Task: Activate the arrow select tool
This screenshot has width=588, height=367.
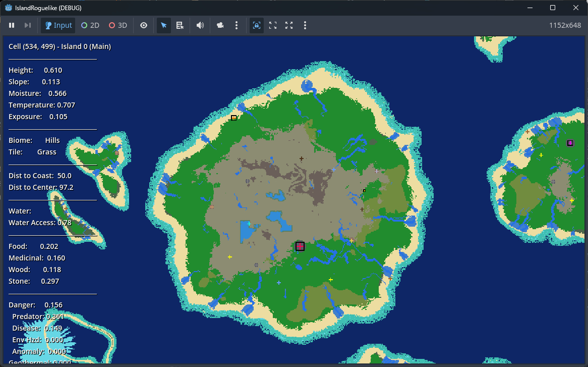Action: 164,25
